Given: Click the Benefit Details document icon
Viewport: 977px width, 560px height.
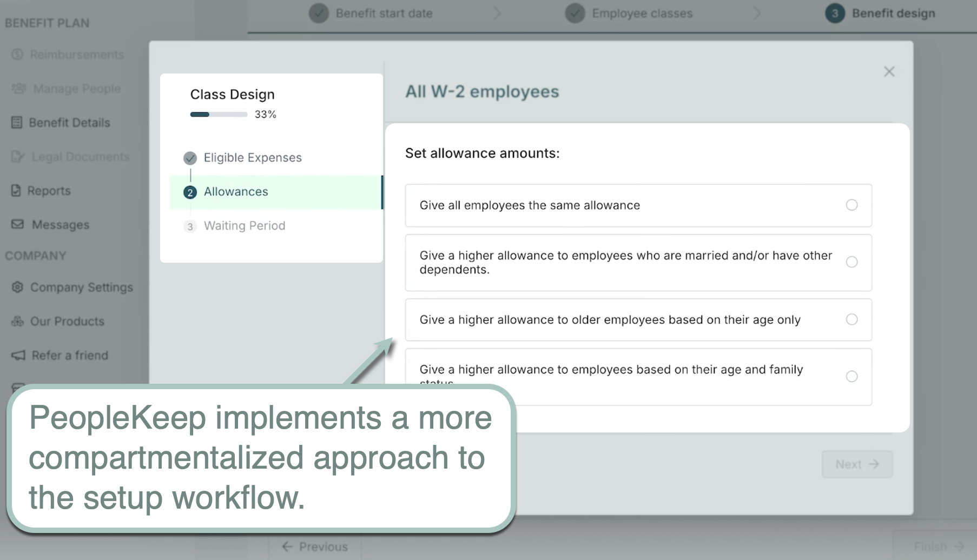Looking at the screenshot, I should tap(17, 123).
